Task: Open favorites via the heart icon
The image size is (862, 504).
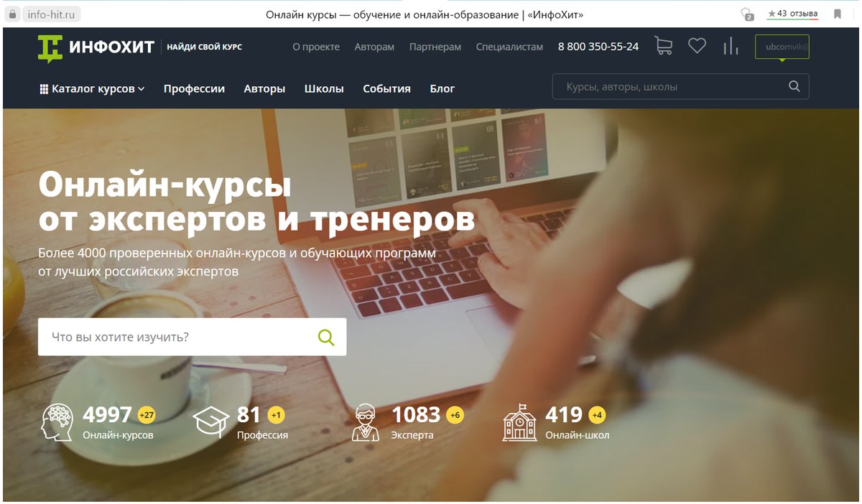Action: click(697, 47)
